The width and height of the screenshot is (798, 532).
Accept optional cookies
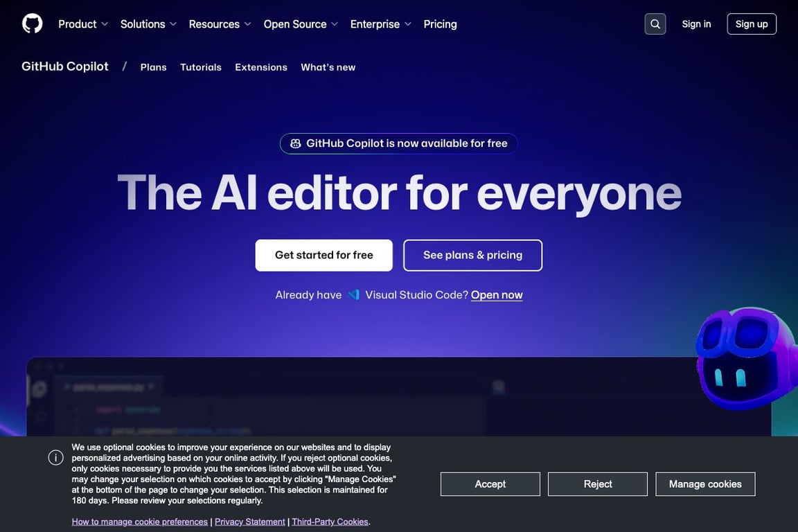click(x=490, y=484)
